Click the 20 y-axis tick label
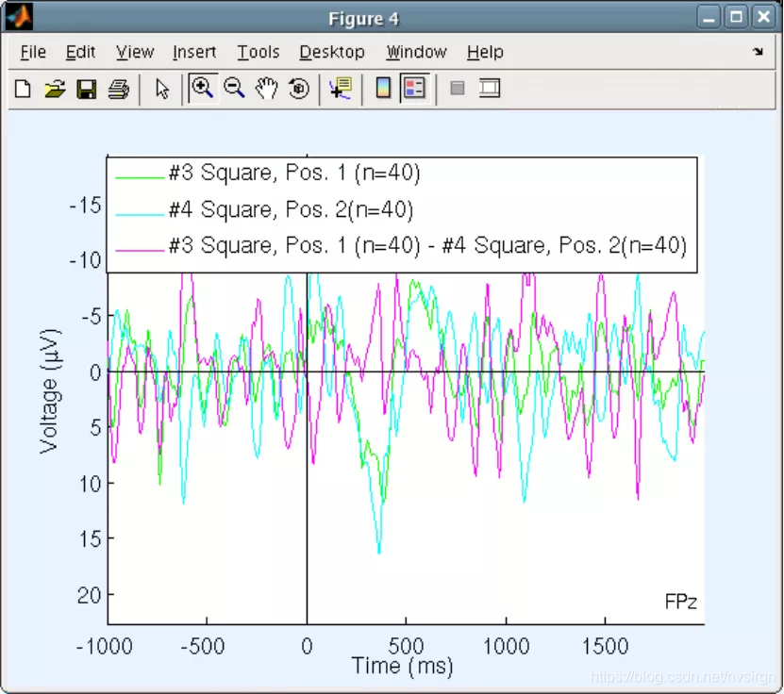 tap(90, 595)
